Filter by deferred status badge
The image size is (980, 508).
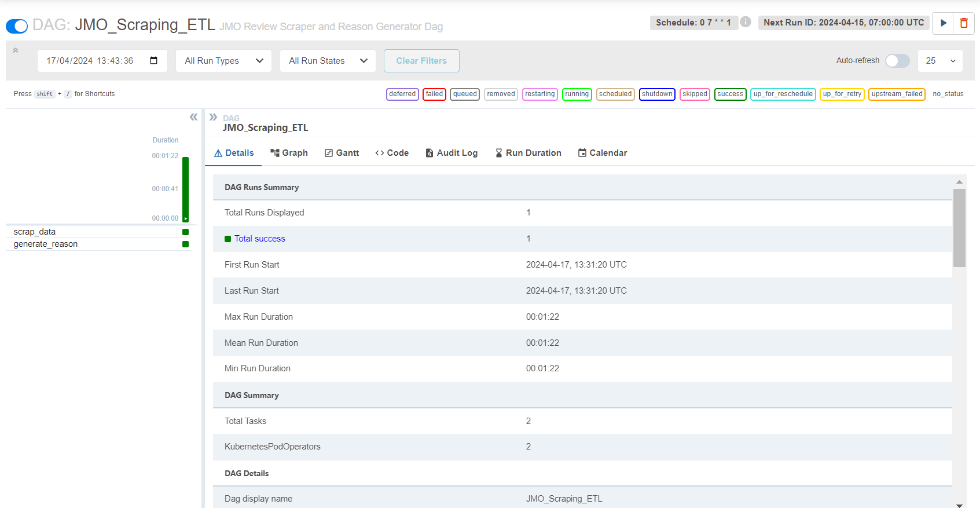coord(402,94)
